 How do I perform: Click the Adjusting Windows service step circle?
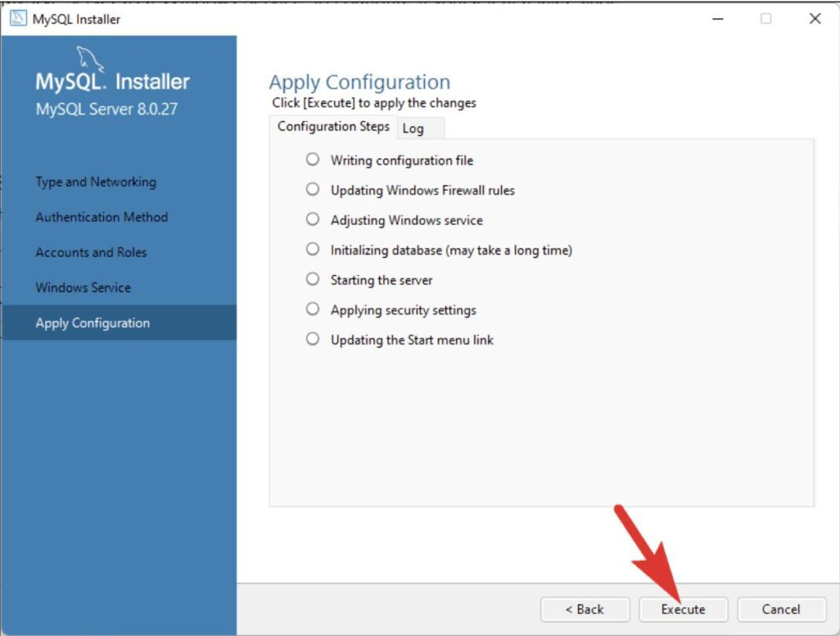tap(313, 219)
